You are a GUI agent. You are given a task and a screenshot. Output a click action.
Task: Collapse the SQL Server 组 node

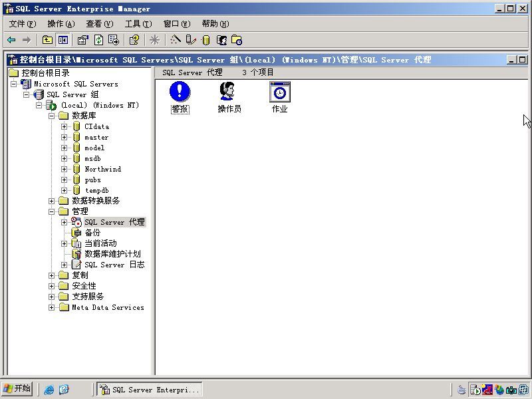26,94
